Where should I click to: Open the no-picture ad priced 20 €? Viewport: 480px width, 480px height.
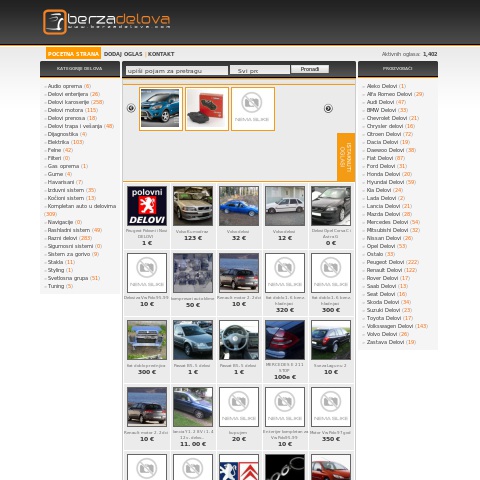[x=239, y=407]
